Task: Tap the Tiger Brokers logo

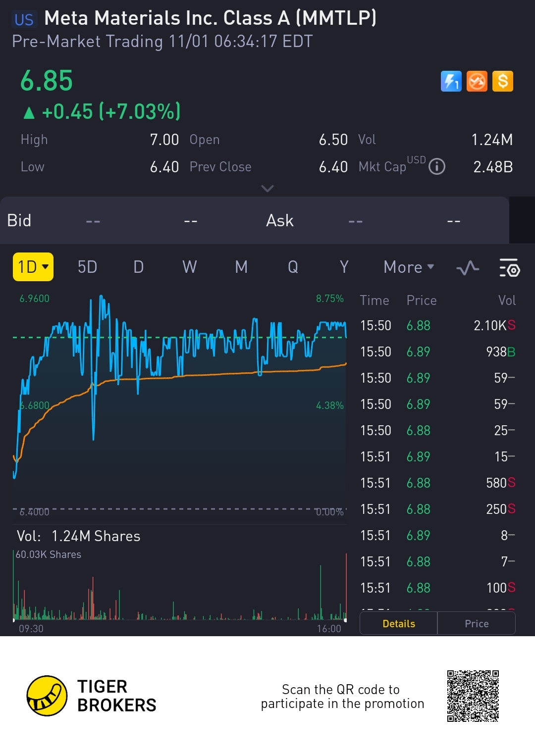Action: [x=47, y=696]
